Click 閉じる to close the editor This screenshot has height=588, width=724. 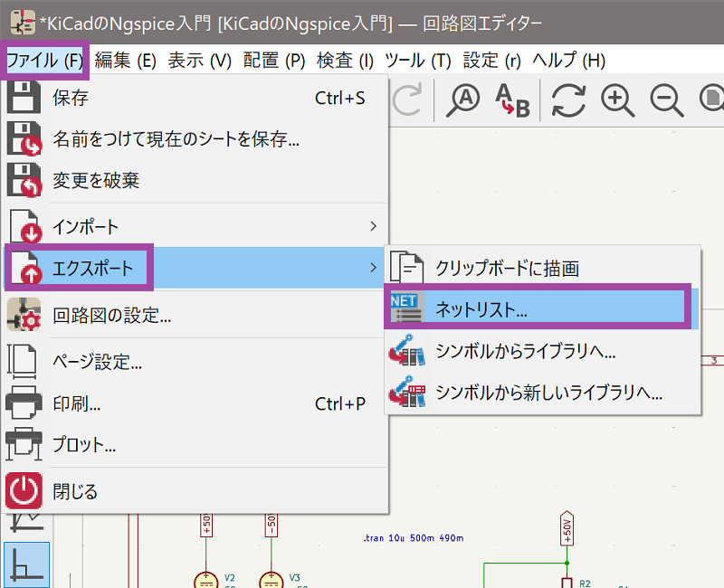pyautogui.click(x=195, y=491)
